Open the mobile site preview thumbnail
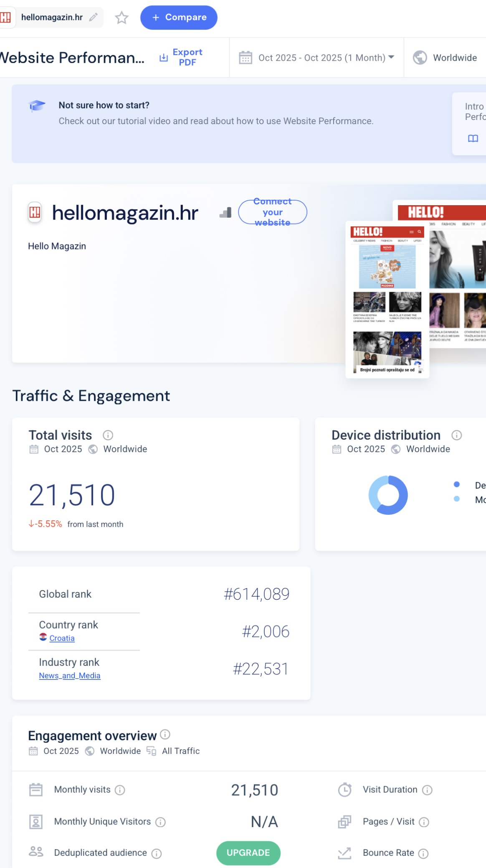 (x=387, y=299)
